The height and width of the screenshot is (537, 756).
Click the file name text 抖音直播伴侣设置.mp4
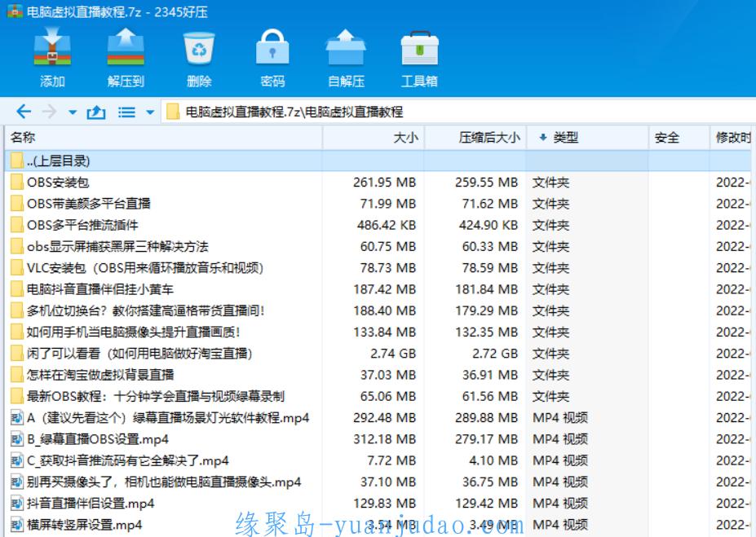(91, 504)
